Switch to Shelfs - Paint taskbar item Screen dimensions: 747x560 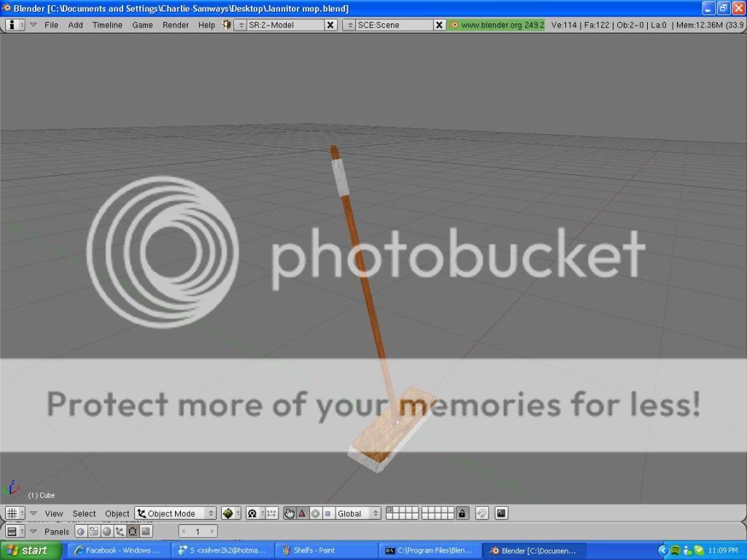click(x=325, y=551)
